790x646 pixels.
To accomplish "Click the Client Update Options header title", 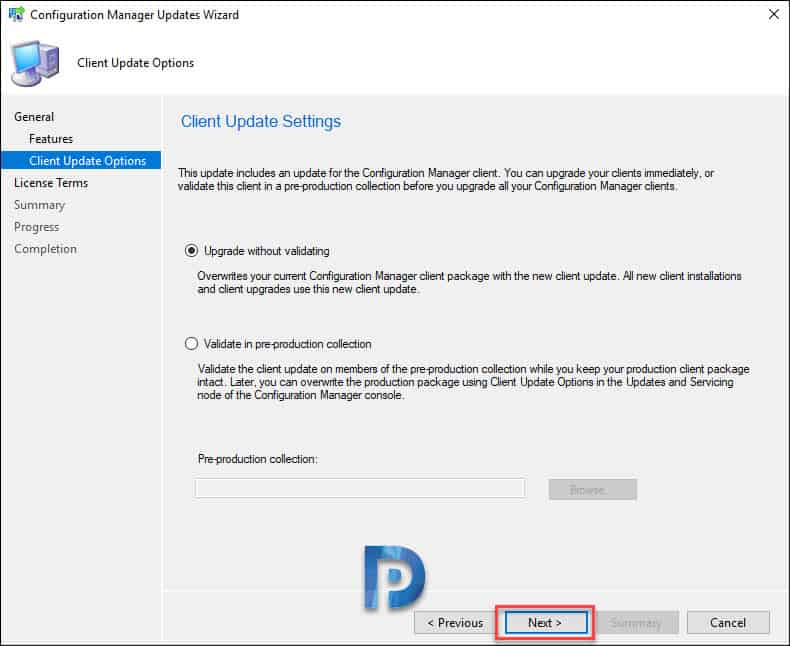I will point(136,63).
